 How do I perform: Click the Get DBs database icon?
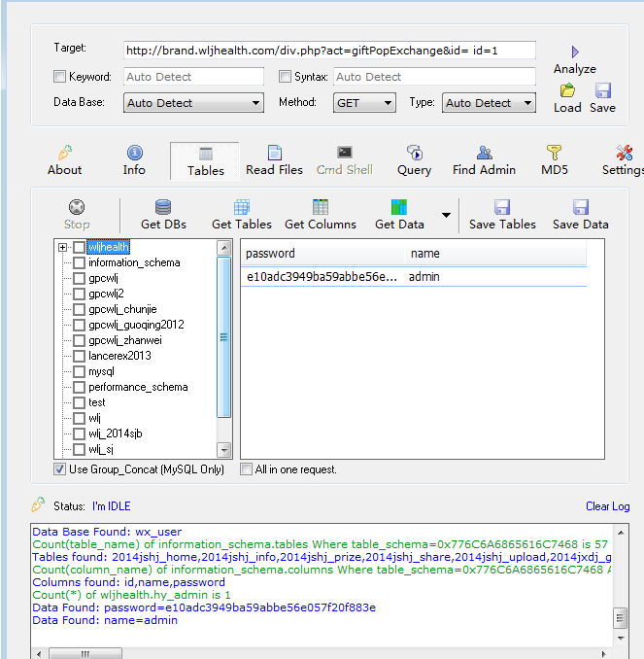click(163, 207)
